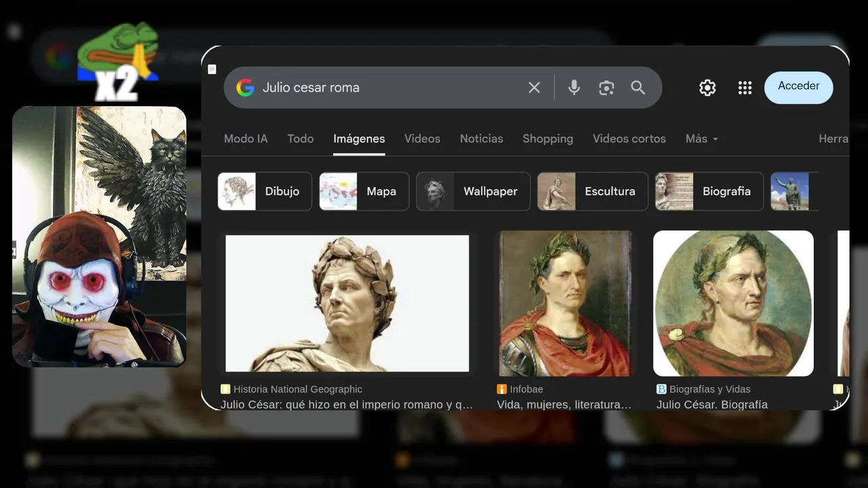Click the Historia National Geographic favicon
Viewport: 868px width, 488px height.
[226, 389]
